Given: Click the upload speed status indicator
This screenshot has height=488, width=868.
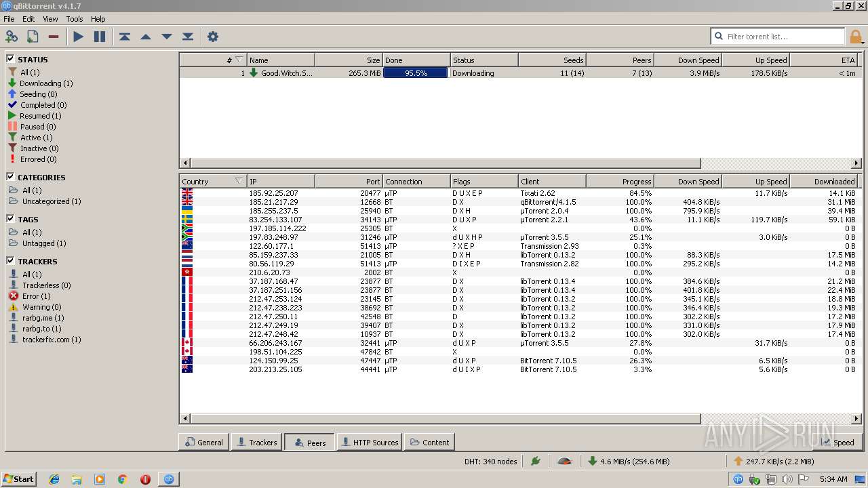Looking at the screenshot, I should pos(774,462).
